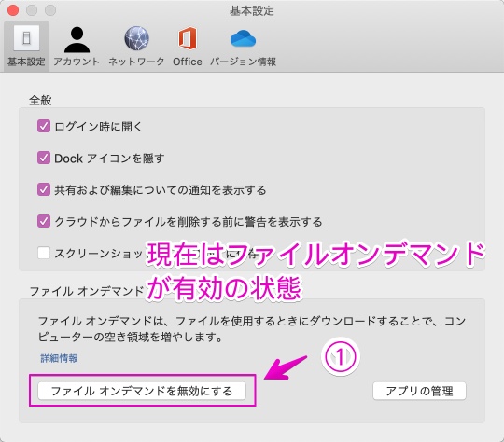Open the アプリの管理 button
The width and height of the screenshot is (504, 442).
pos(419,391)
